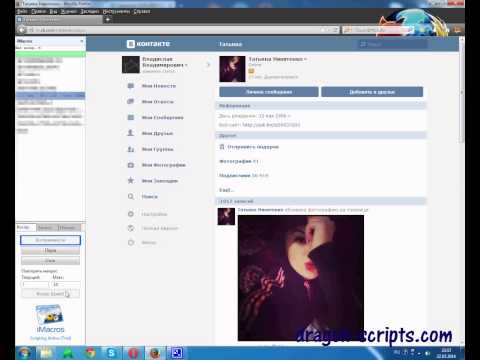Screen dimensions: 480x360
Task: Switch to Firefox in the taskbar
Action: coord(155,353)
